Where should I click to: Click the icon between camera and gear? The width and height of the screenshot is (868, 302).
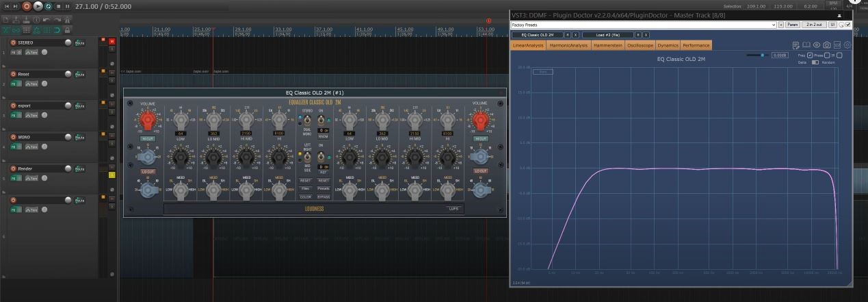click(x=837, y=45)
